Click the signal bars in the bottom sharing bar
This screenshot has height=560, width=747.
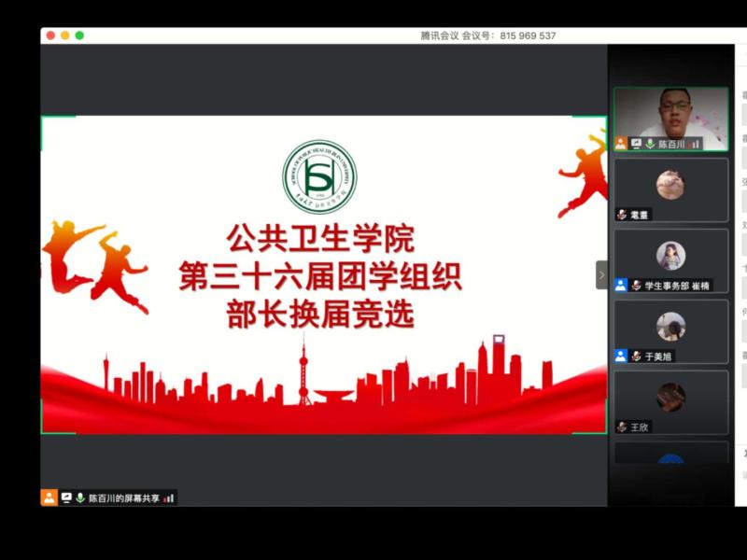click(169, 498)
